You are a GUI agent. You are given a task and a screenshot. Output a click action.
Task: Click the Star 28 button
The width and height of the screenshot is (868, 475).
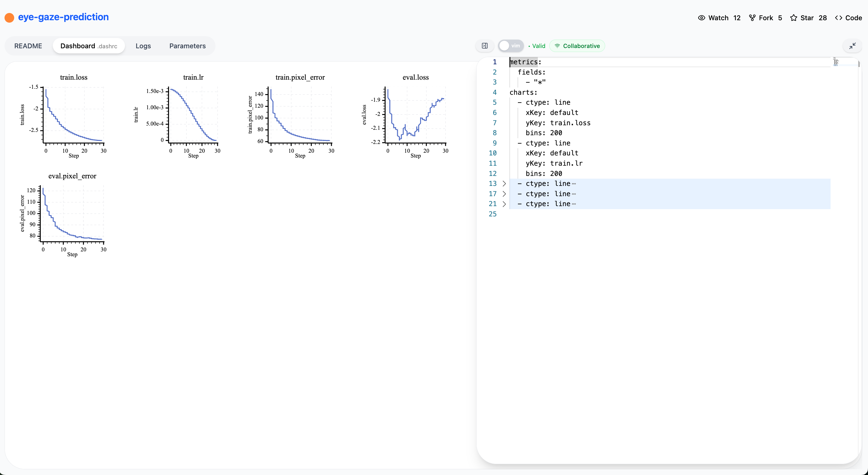[x=808, y=18]
